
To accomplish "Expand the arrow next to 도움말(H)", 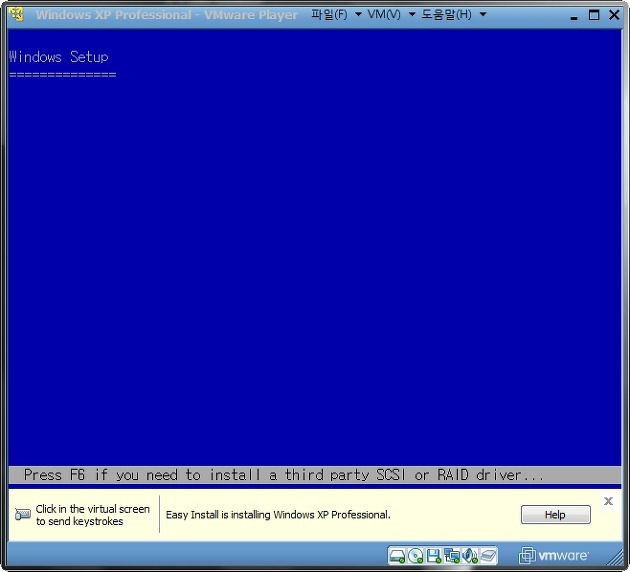I will (x=483, y=15).
